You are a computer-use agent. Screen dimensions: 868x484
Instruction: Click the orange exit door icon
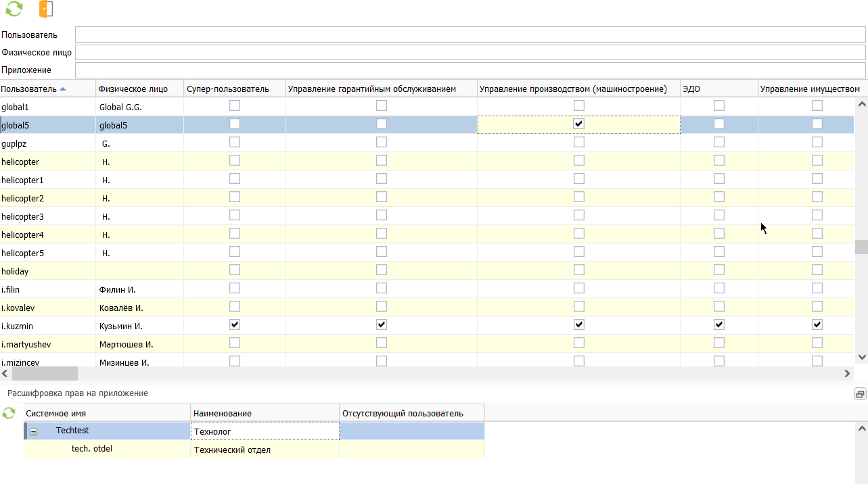(45, 9)
